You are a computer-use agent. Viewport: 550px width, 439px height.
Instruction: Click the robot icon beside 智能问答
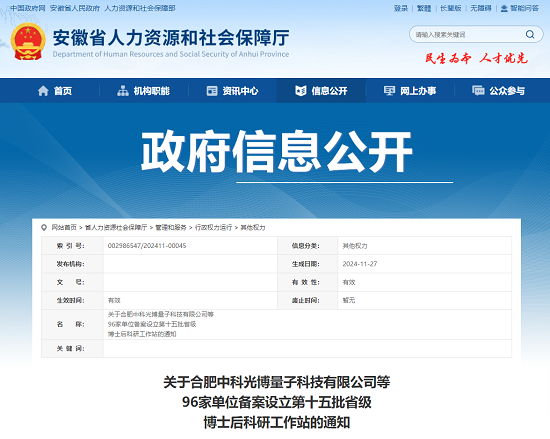coord(504,8)
